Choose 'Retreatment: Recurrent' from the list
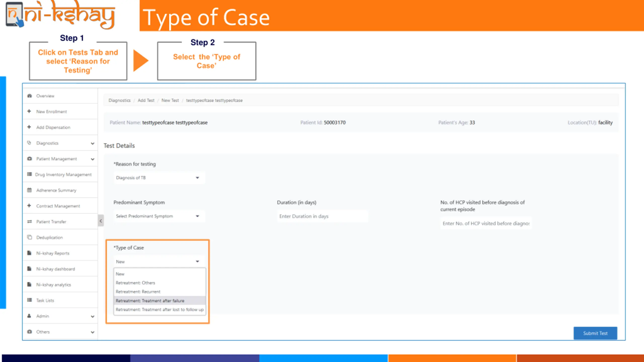This screenshot has height=362, width=644. 138,292
